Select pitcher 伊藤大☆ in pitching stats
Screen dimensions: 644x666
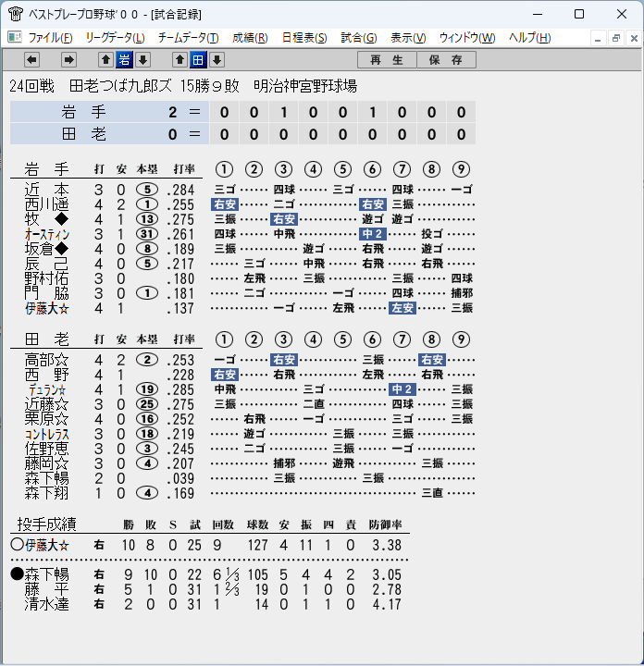pos(47,545)
